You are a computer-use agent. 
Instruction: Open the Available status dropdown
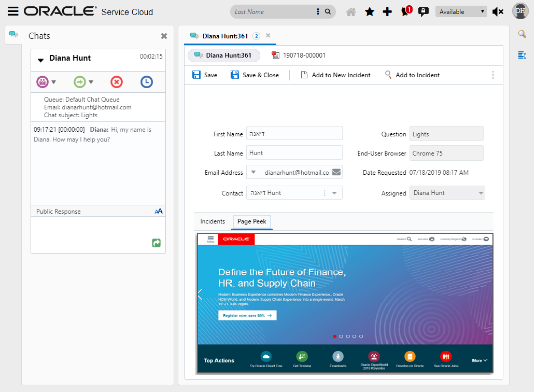[460, 11]
